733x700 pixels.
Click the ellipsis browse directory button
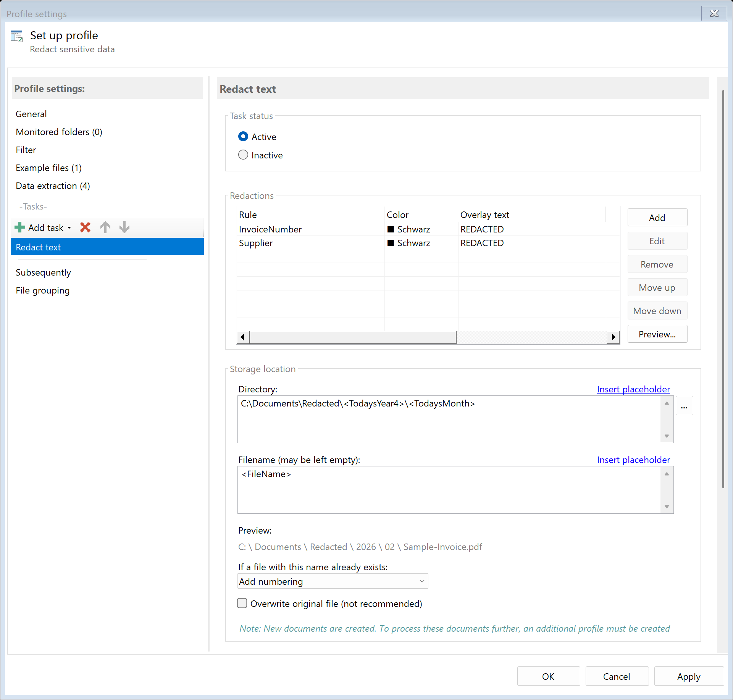coord(684,406)
